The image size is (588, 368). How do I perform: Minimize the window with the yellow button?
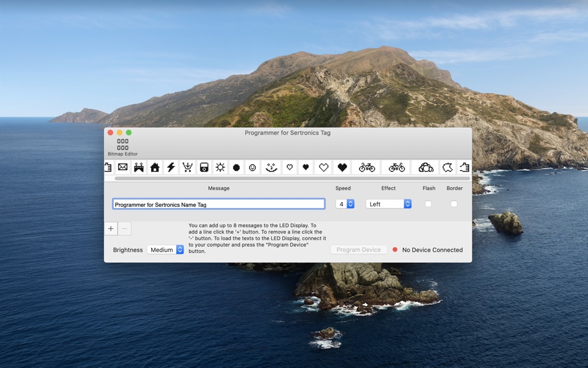119,133
